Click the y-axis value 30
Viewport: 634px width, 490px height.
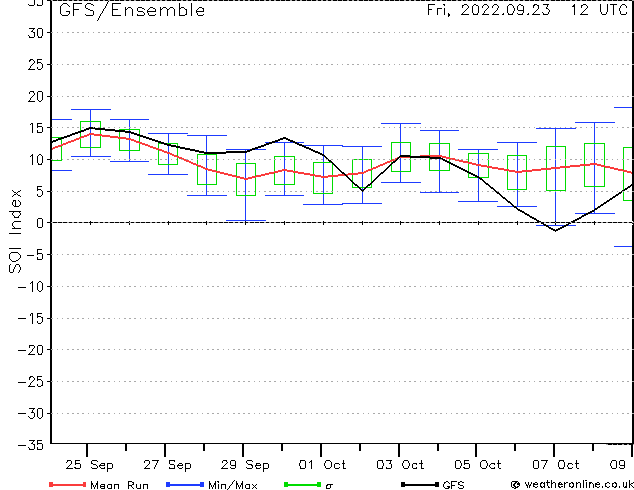click(x=36, y=33)
